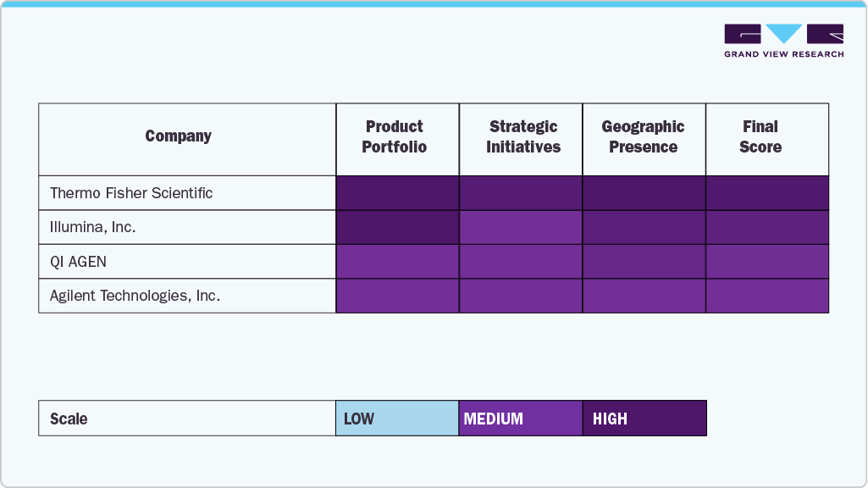The image size is (868, 488).
Task: Click the HIGH scale color swatch
Action: (x=644, y=419)
